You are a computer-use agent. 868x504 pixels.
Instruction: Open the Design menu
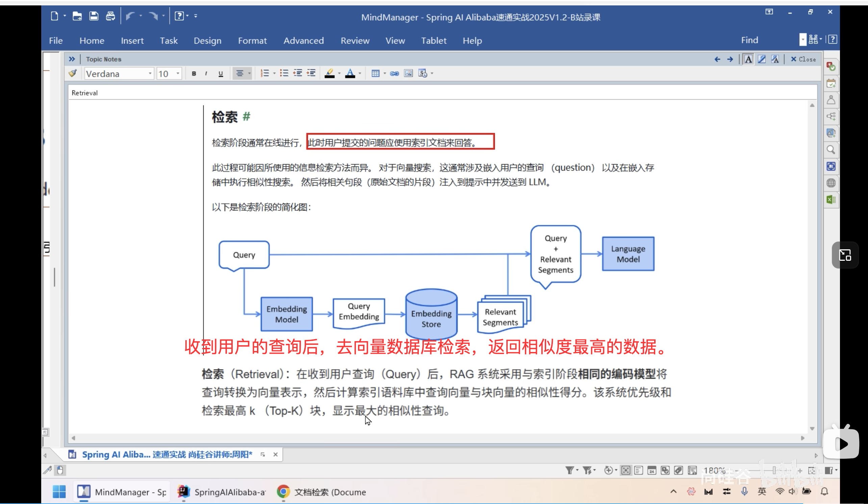tap(207, 41)
